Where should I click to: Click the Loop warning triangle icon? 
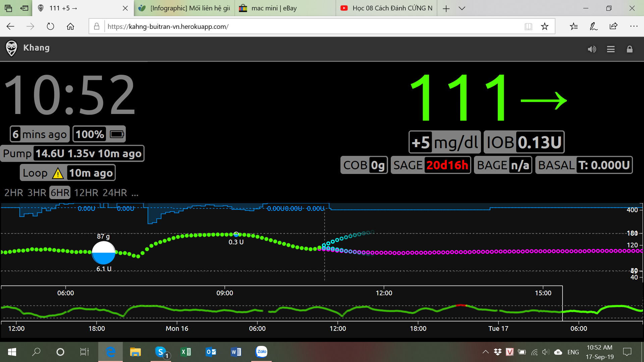pyautogui.click(x=58, y=173)
